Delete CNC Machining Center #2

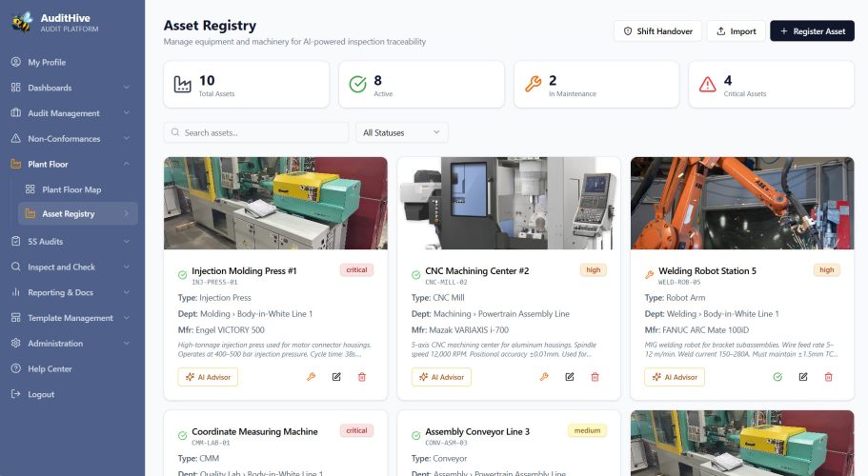point(595,377)
